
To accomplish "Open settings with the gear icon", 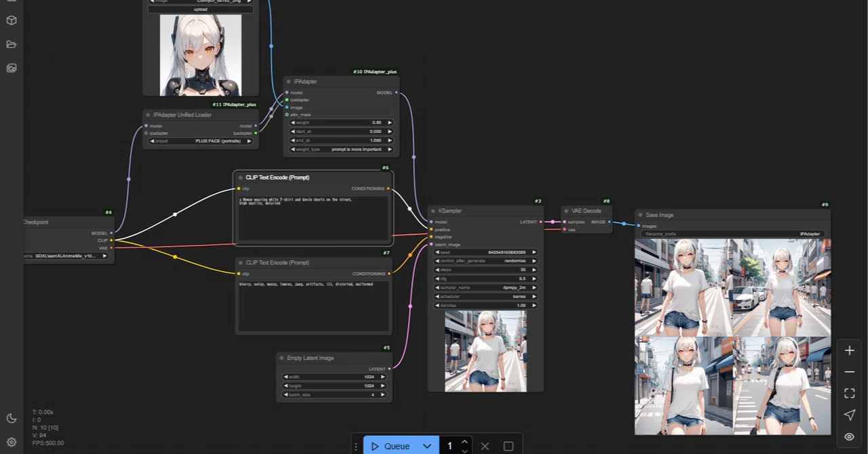I will click(x=12, y=442).
